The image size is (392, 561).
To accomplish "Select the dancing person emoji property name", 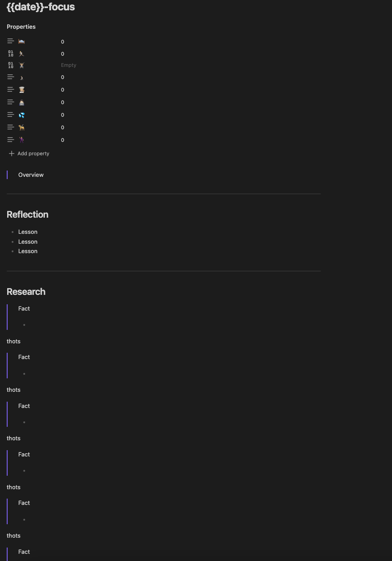I will (22, 140).
